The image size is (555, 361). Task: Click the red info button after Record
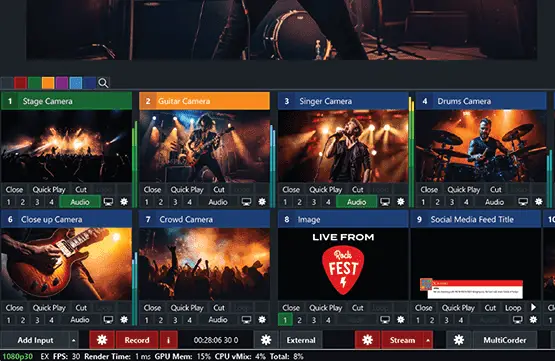[x=168, y=340]
